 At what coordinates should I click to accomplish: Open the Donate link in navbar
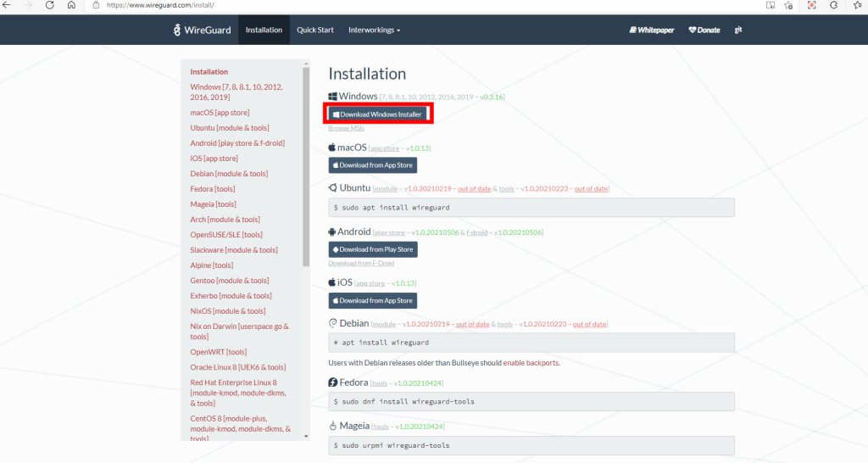pos(704,30)
